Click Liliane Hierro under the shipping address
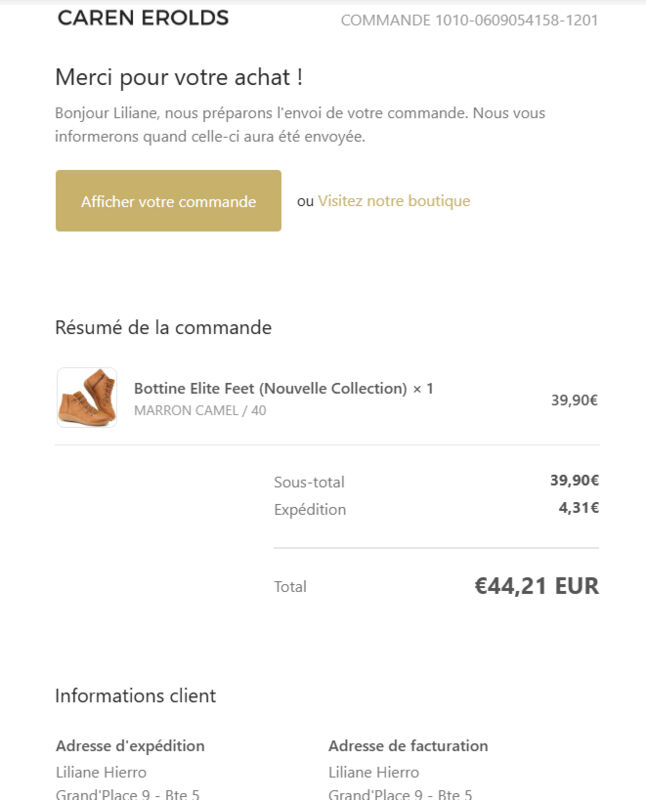This screenshot has height=800, width=646. coord(101,772)
